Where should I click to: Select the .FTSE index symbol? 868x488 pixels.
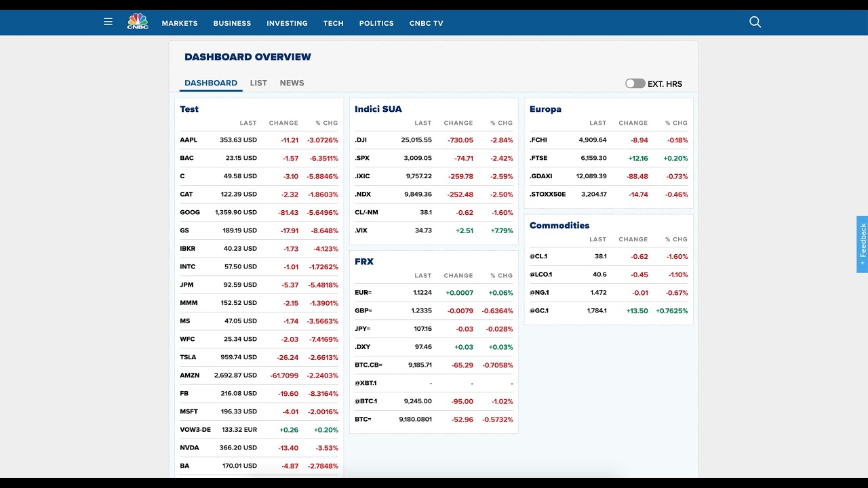coord(538,158)
